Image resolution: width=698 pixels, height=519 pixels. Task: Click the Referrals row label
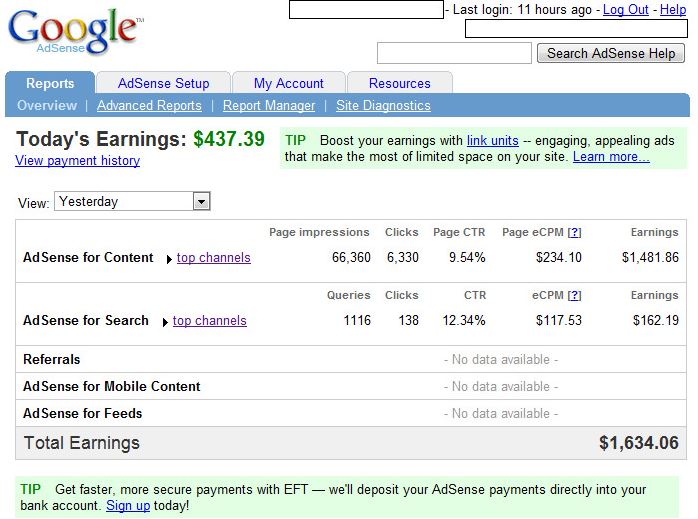point(52,359)
